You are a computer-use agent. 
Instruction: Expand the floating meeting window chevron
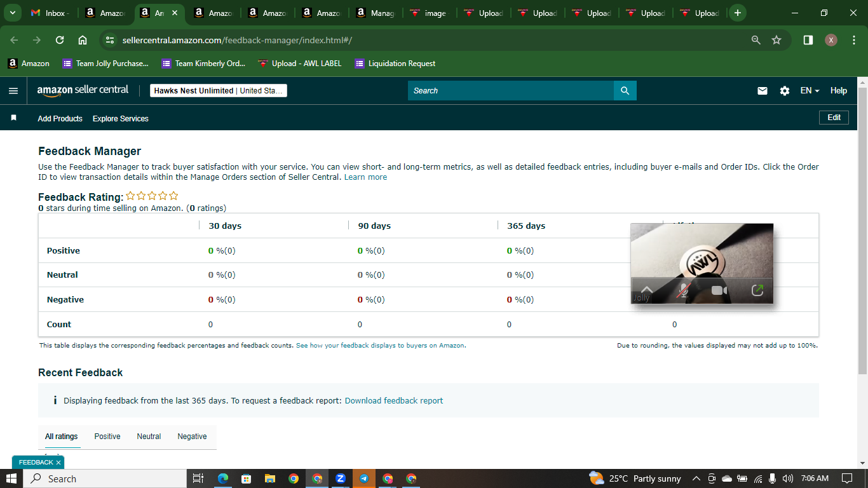point(647,289)
